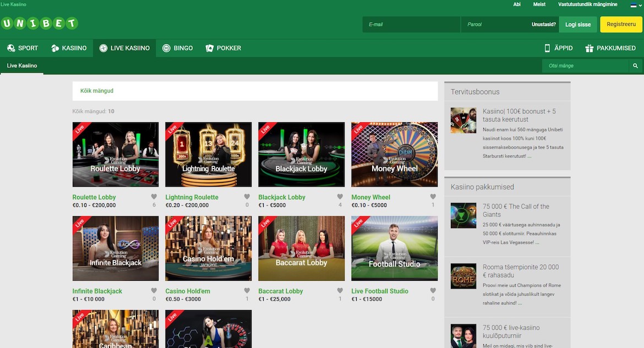The image size is (644, 348).
Task: Open 75 000 € live-kasiino kuulõputurniir offer
Action: coord(511,331)
